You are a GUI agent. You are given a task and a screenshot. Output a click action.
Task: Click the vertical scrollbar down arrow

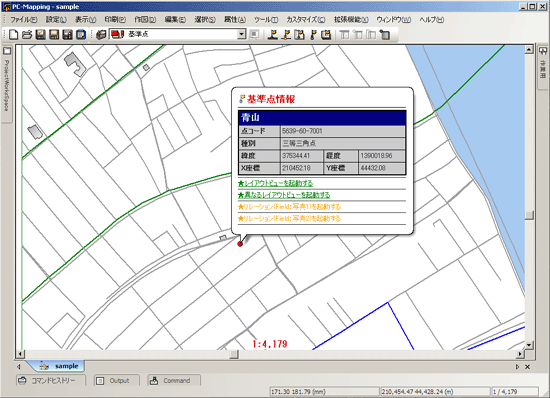point(529,345)
